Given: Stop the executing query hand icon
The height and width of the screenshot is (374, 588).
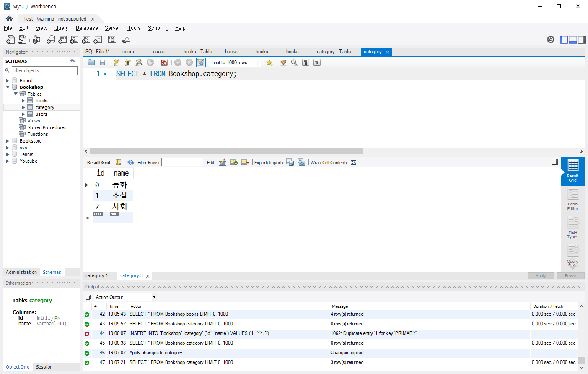Looking at the screenshot, I should [150, 62].
